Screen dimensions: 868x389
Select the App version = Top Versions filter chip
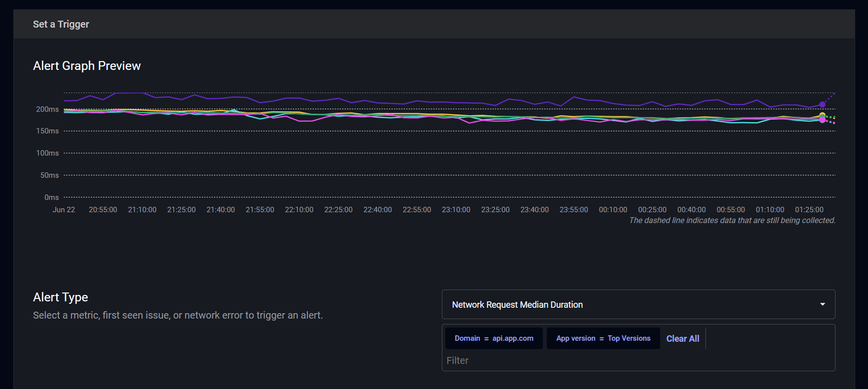click(x=603, y=338)
